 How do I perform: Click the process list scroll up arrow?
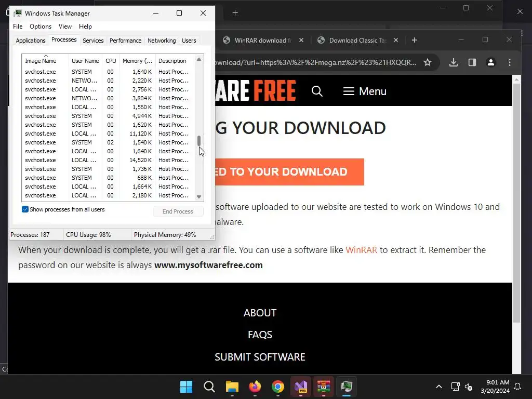(x=199, y=59)
